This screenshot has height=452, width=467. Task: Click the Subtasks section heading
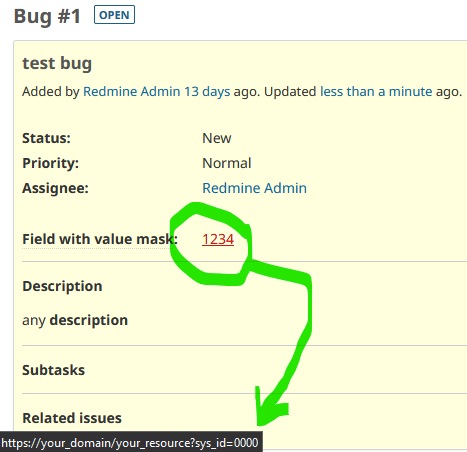tap(54, 370)
